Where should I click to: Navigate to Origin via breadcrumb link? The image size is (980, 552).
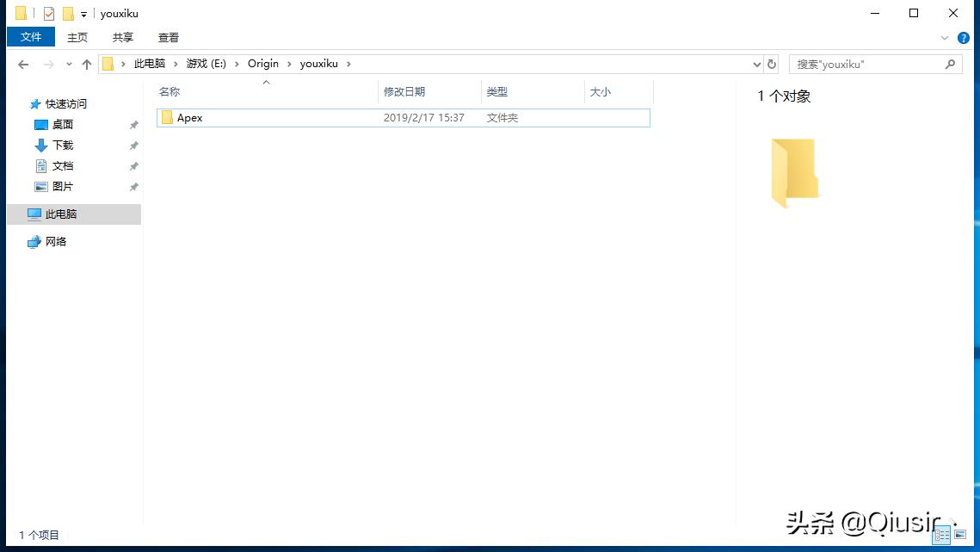(x=263, y=64)
